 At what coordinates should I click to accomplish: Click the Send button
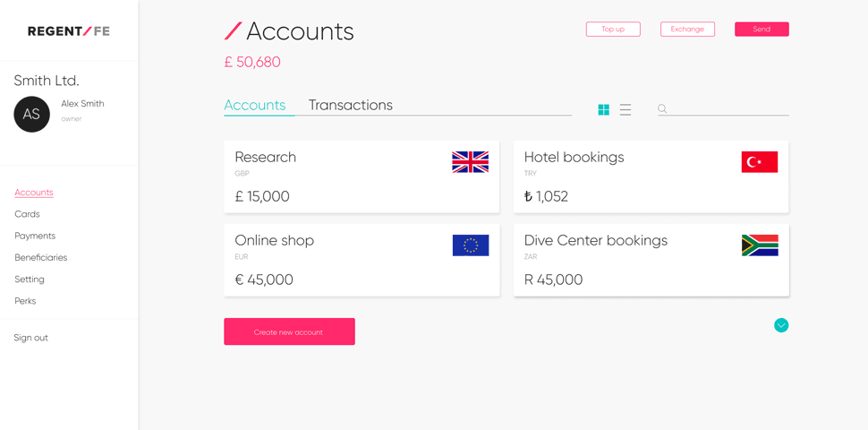point(762,30)
